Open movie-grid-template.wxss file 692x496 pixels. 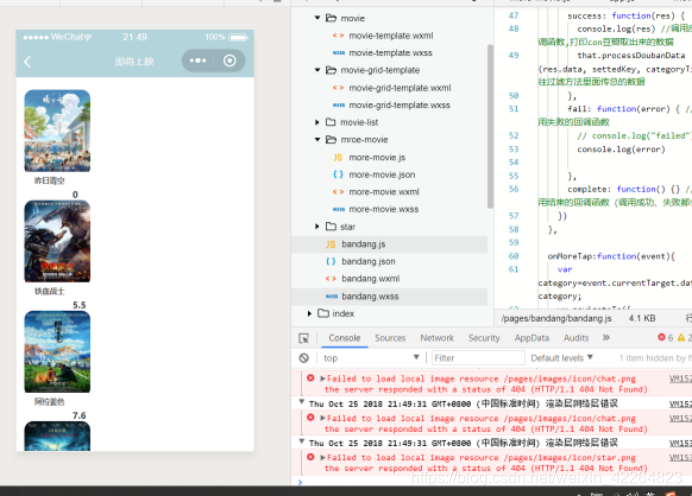(399, 105)
